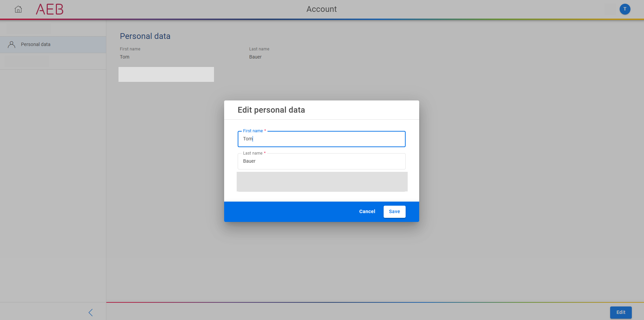Open the user avatar menu labeled T
The height and width of the screenshot is (320, 644).
[625, 9]
